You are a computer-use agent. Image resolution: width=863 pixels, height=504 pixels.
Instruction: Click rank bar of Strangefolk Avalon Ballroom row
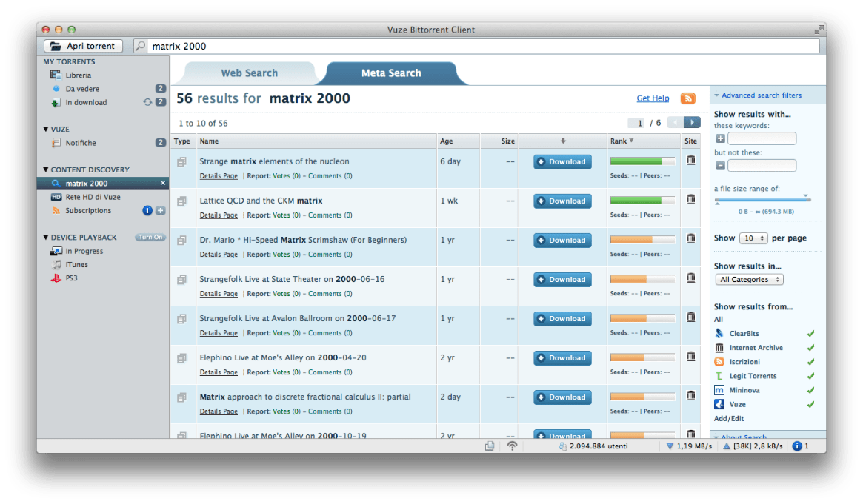click(x=642, y=318)
